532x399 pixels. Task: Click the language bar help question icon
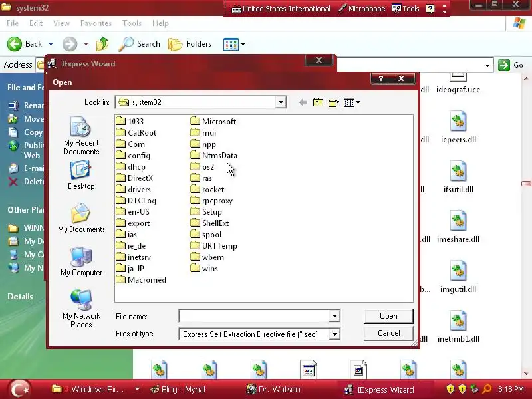pos(430,9)
